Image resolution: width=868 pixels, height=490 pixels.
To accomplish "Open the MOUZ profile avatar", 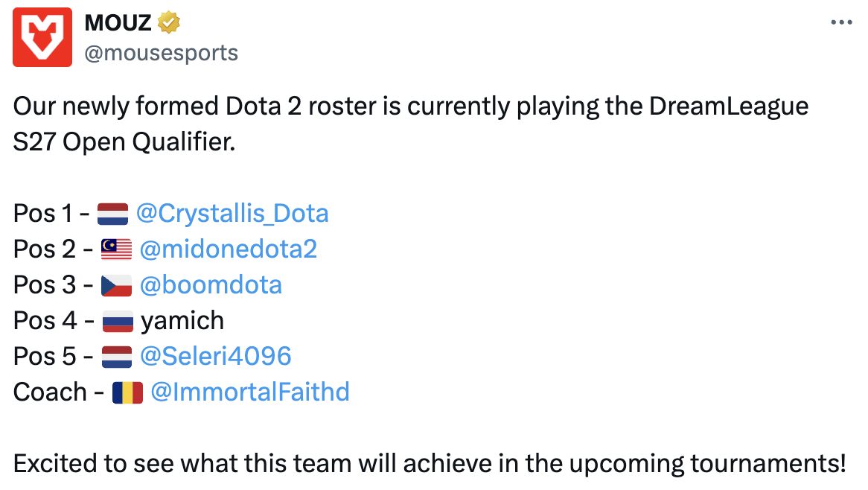I will pyautogui.click(x=42, y=37).
